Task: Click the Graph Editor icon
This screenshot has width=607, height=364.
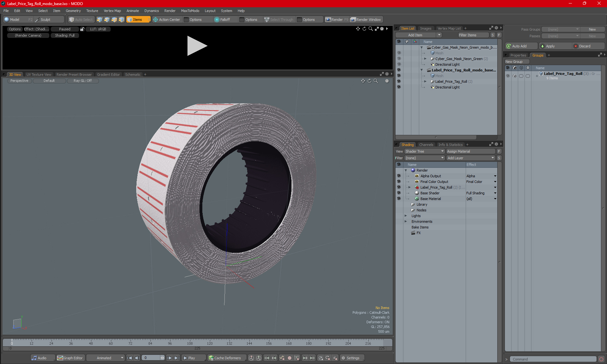Action: (x=60, y=358)
